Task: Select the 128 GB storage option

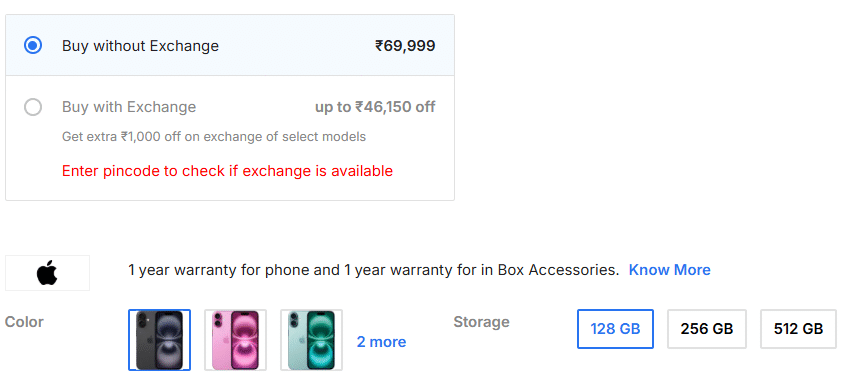Action: tap(615, 329)
